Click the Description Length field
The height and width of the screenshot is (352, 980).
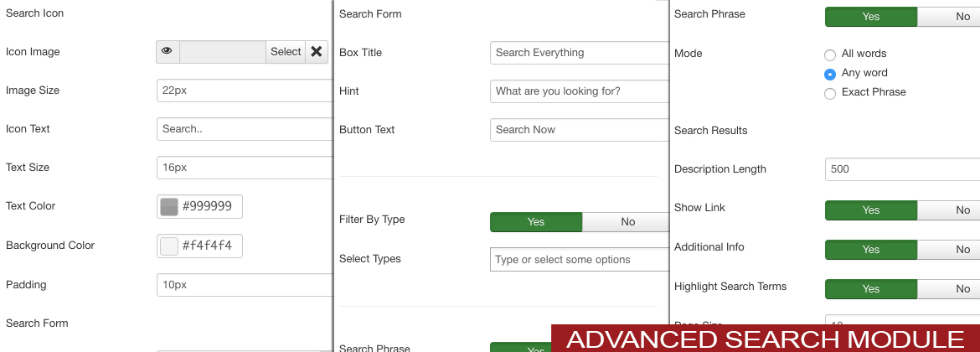(901, 169)
